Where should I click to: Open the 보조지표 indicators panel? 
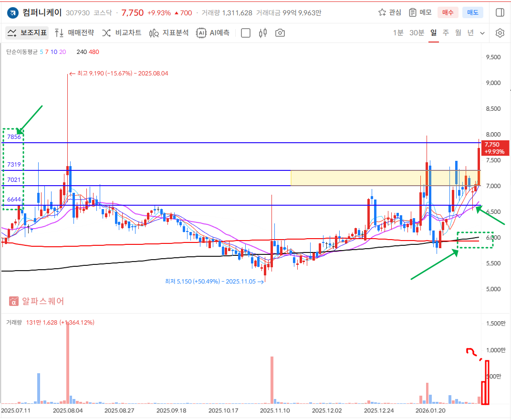(28, 33)
